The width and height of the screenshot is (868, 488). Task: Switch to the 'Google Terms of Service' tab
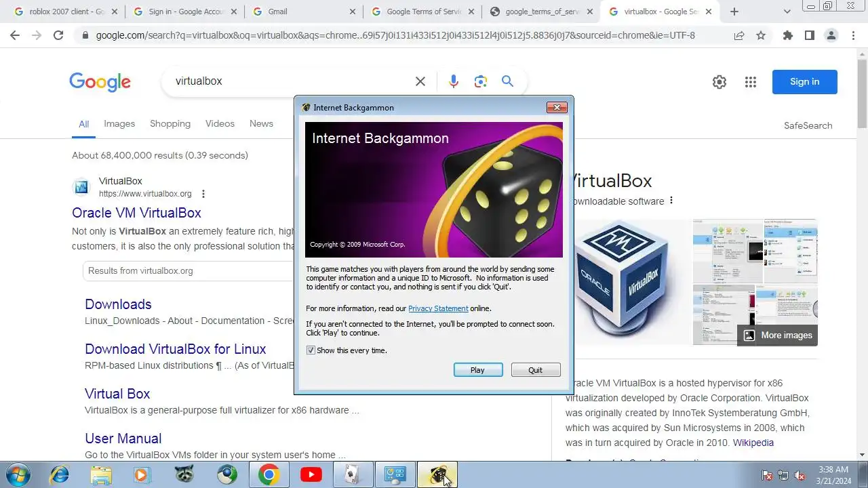pyautogui.click(x=422, y=12)
